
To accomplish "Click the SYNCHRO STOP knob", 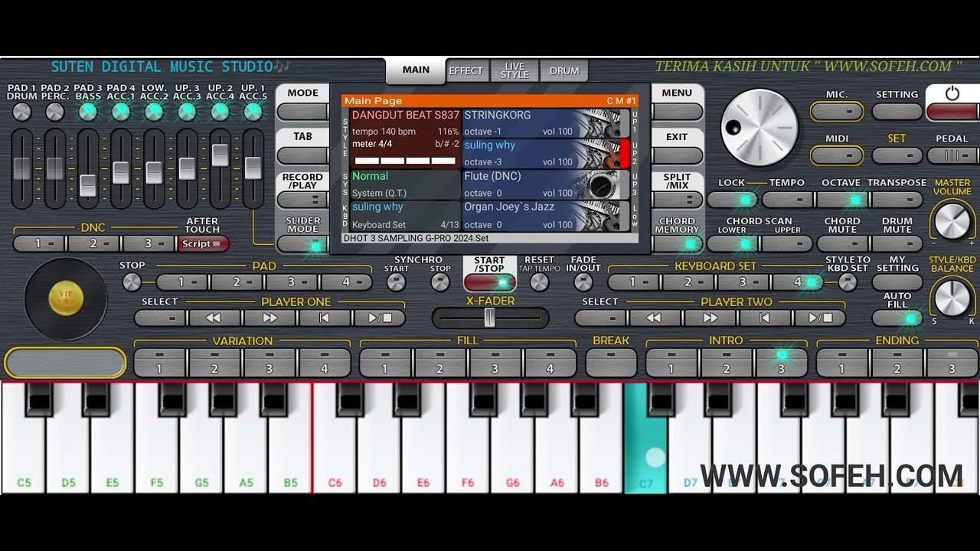I will (440, 282).
